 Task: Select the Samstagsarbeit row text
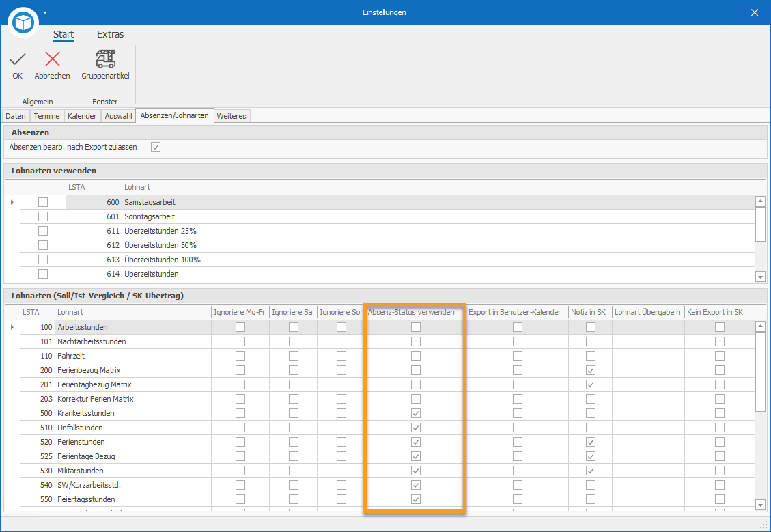[150, 202]
